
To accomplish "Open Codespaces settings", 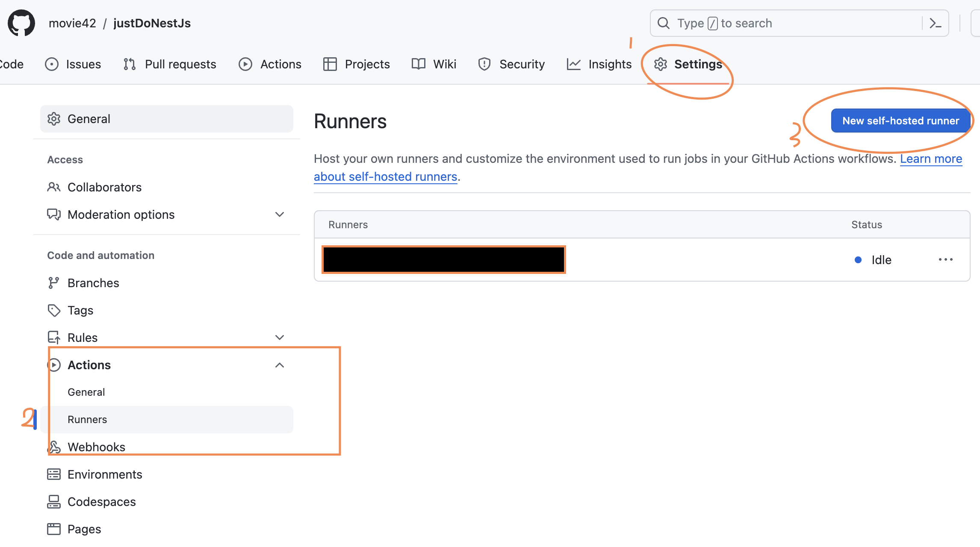I will coord(167,502).
